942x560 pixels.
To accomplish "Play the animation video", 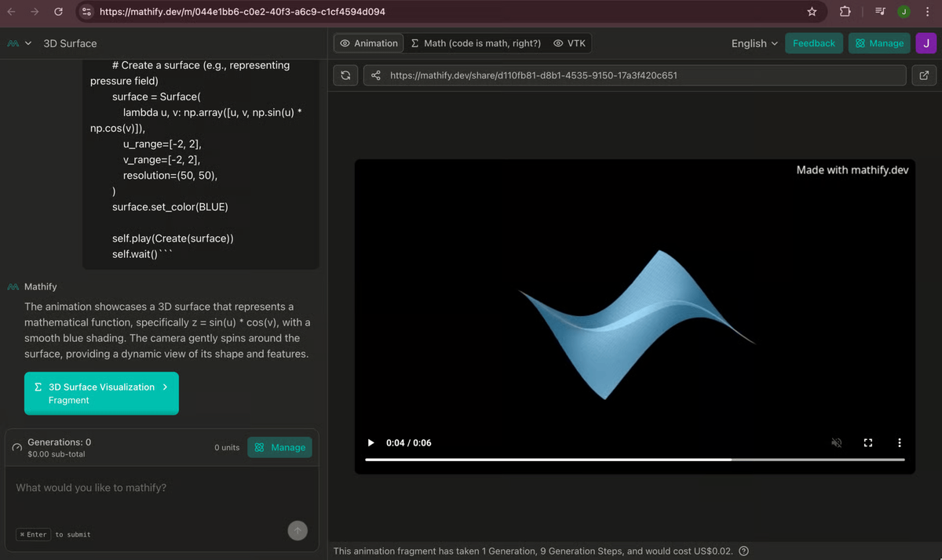I will (x=371, y=442).
